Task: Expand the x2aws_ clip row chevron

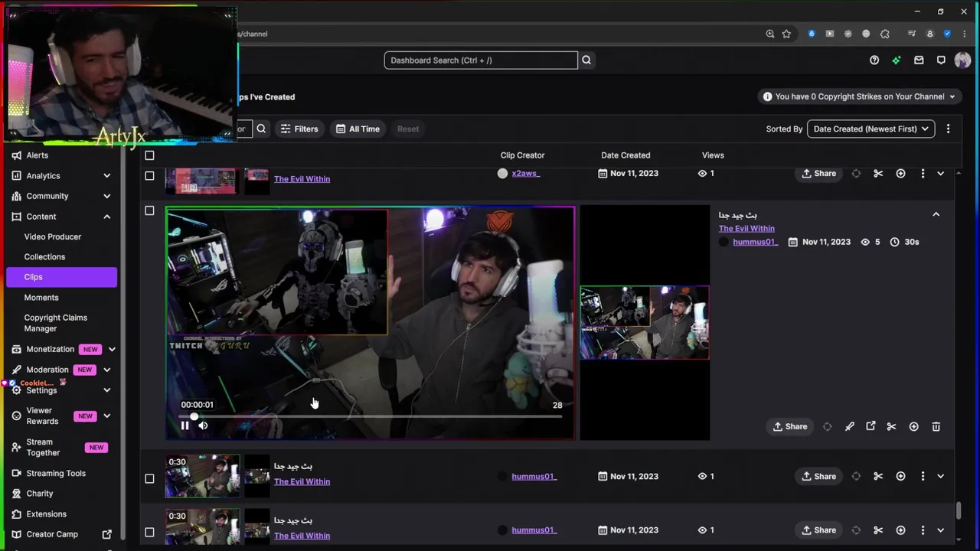Action: [940, 174]
